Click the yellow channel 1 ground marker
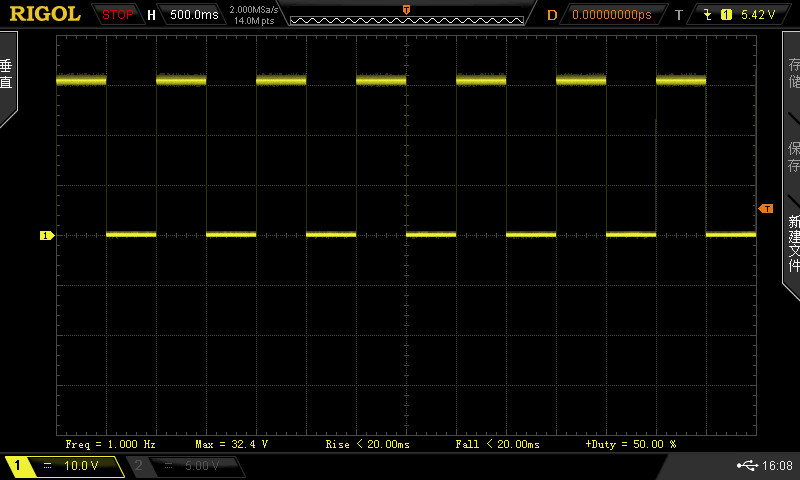 46,235
